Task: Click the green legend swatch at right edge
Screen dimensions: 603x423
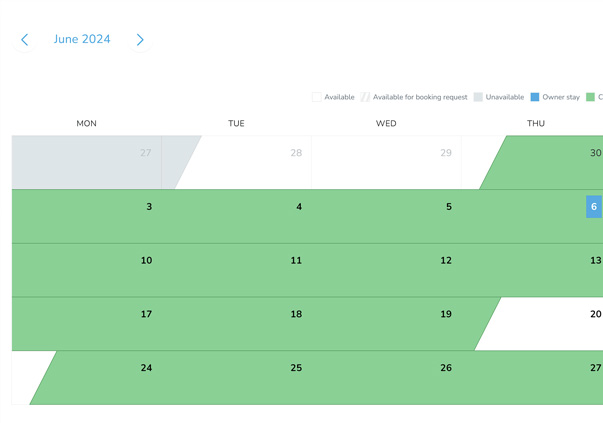Action: (x=591, y=97)
